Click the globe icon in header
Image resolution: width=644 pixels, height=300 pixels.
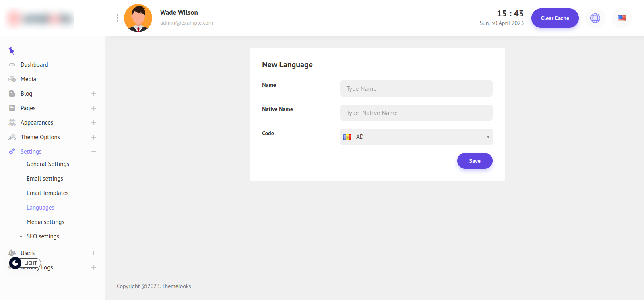[595, 18]
